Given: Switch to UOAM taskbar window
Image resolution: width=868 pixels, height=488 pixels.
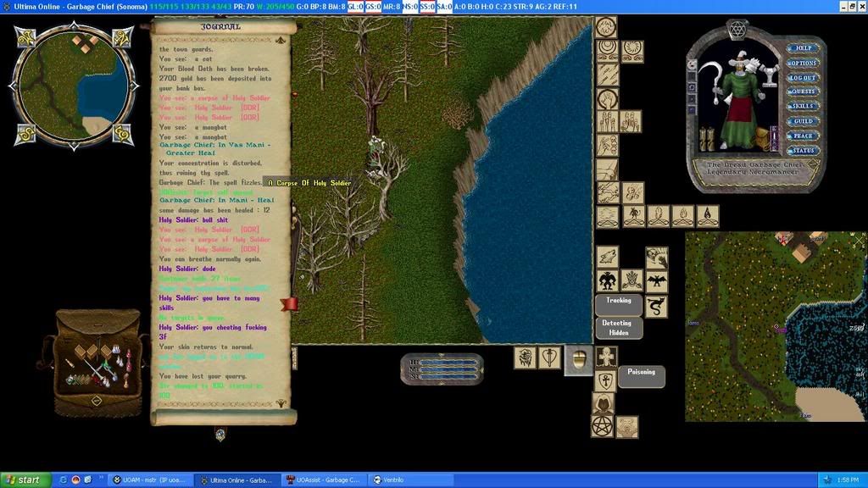Looking at the screenshot, I should [151, 480].
